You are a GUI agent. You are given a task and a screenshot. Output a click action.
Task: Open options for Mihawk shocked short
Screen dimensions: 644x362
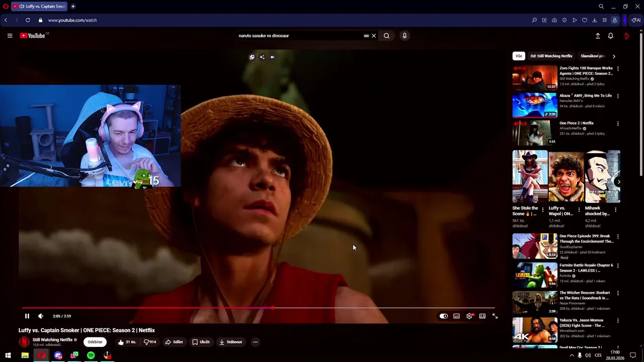pyautogui.click(x=615, y=209)
